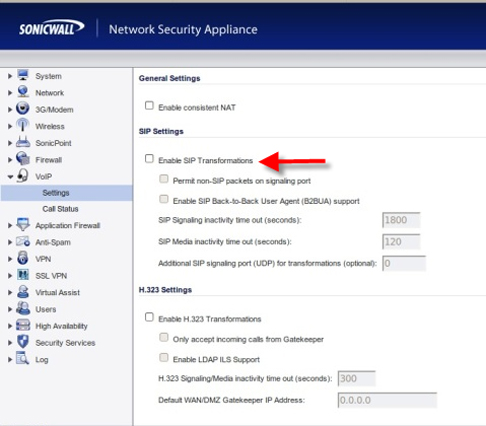486x426 pixels.
Task: Click H.323 Signaling/Media inactivity timeout field
Action: click(357, 378)
